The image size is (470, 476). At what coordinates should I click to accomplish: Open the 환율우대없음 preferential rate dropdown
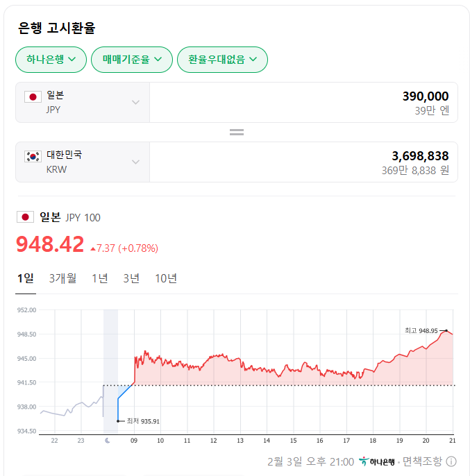222,60
